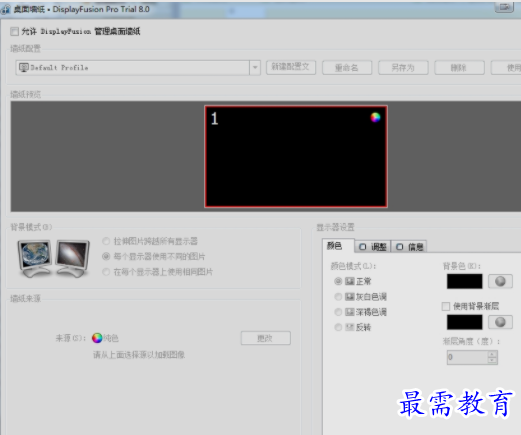
Task: Click color wheel icon in monitor preview
Action: 375,117
